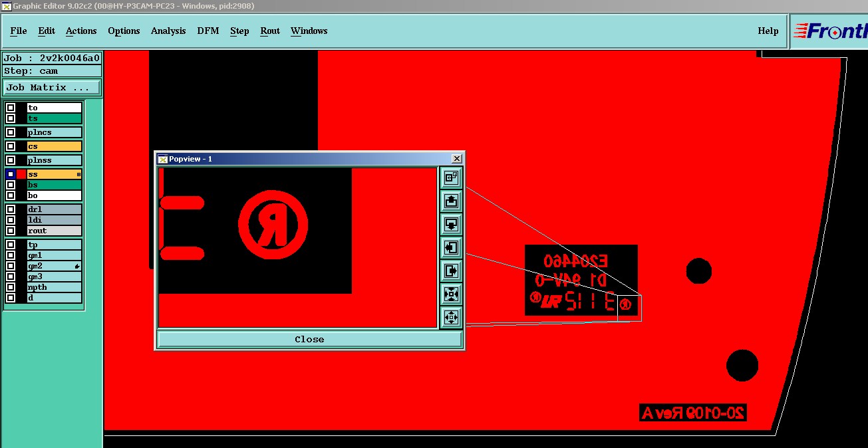Toggle the checkbox for layer bs

(x=11, y=185)
